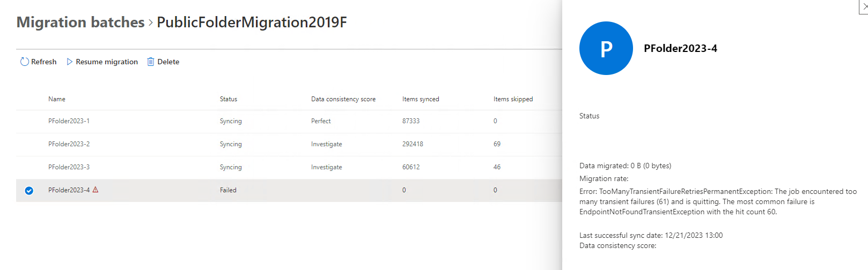Click the Resume migration play icon

click(69, 62)
